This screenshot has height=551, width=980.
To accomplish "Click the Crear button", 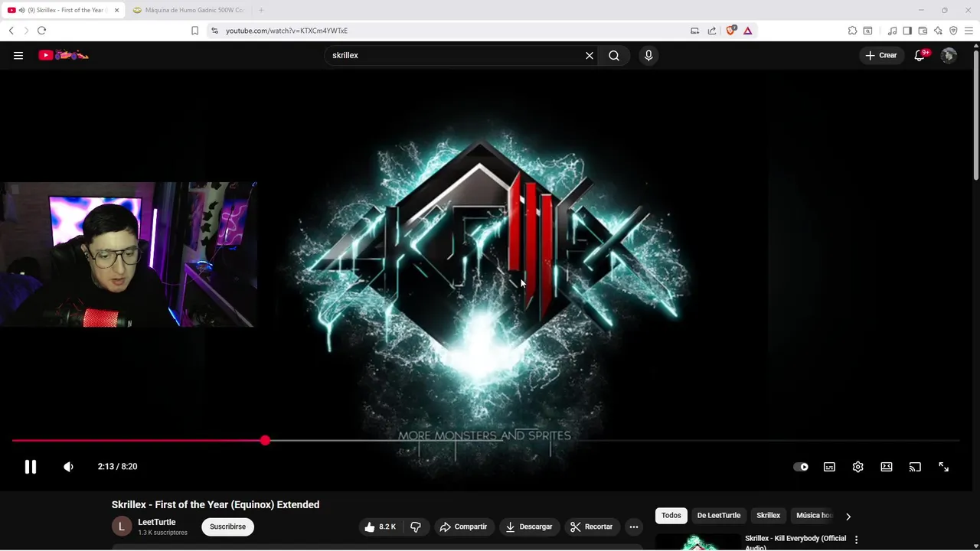I will point(880,55).
